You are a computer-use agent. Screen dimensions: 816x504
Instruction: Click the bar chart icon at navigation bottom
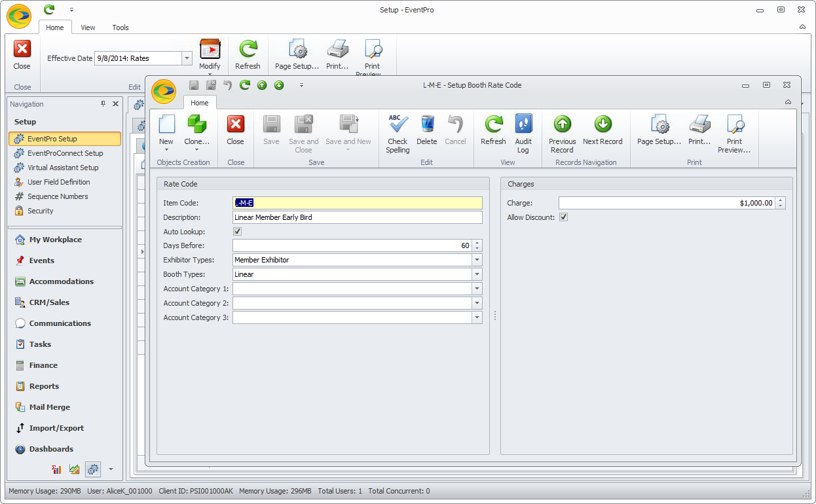coord(57,469)
